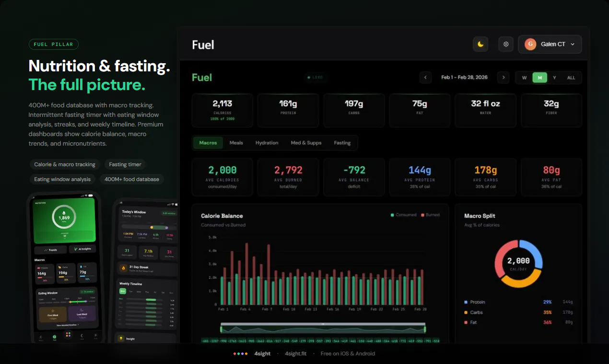Click the Fasting timer pill
609x364 pixels.
[x=125, y=164]
